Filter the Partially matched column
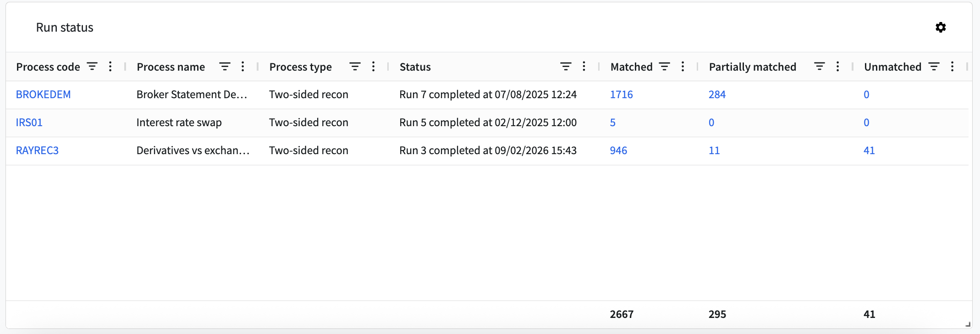 point(820,67)
